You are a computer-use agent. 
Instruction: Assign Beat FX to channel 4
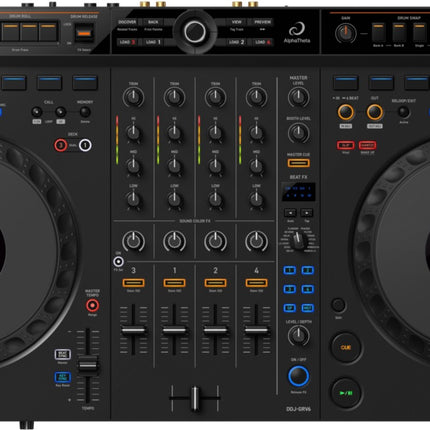click(307, 289)
